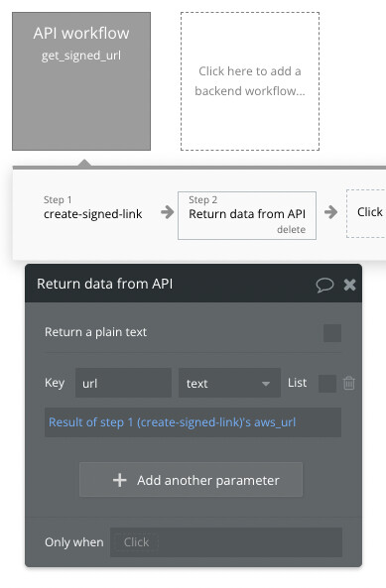Viewport: 386px width, 588px height.
Task: Add next step via dashed Click box
Action: click(366, 214)
